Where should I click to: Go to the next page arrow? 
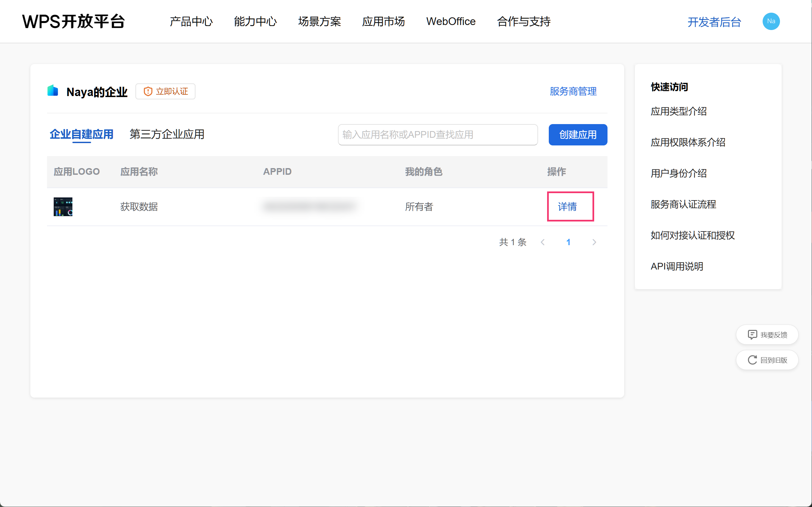pyautogui.click(x=594, y=242)
